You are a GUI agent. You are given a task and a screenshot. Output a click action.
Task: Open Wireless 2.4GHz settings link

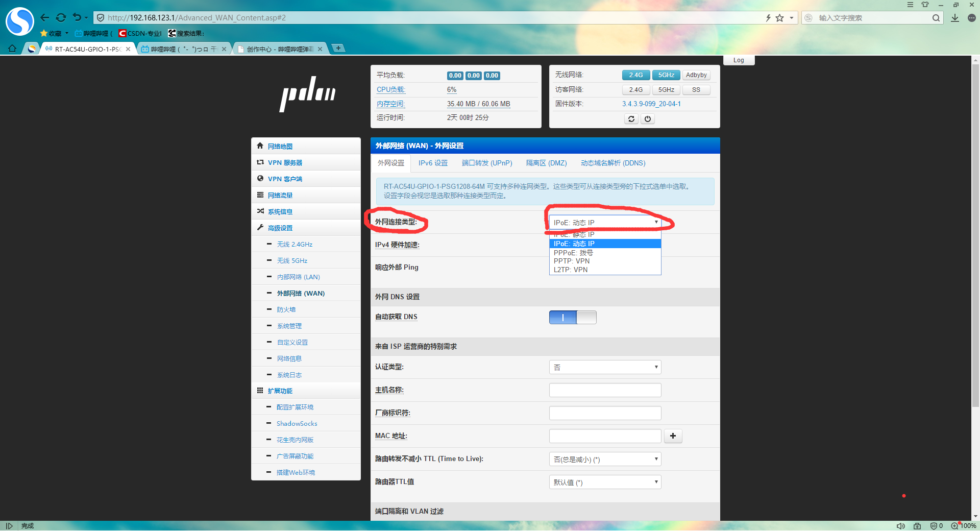[295, 244]
